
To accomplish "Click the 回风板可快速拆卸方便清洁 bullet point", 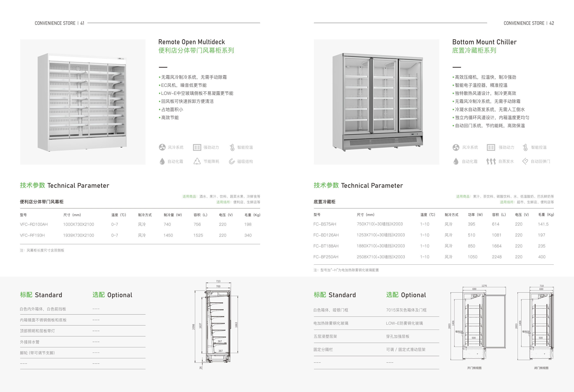I will [186, 101].
